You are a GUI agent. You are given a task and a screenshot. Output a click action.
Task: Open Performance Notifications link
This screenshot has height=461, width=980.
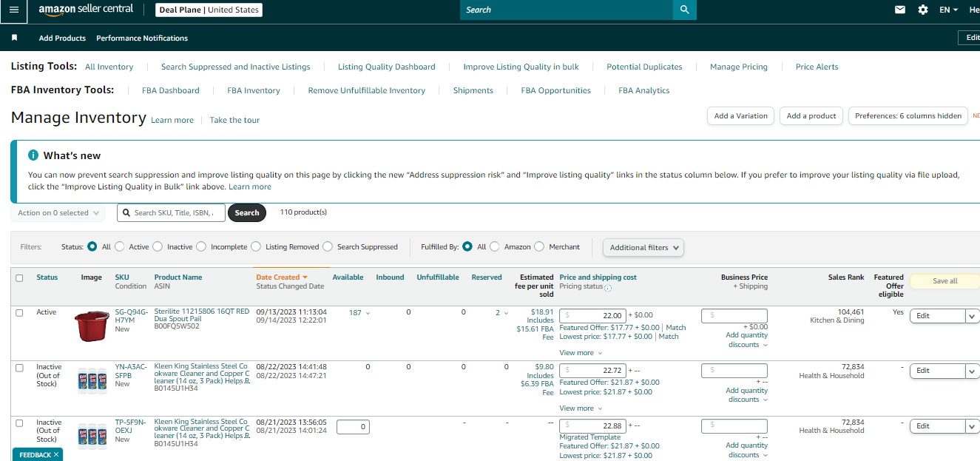(x=142, y=38)
